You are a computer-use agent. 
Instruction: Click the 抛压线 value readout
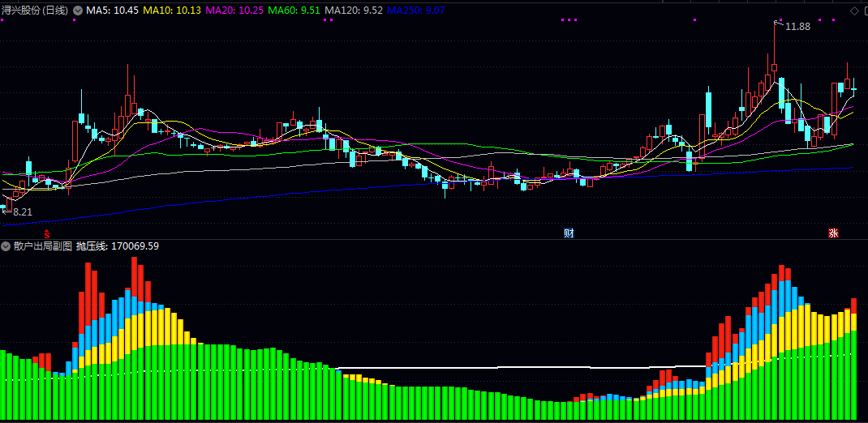pos(118,246)
